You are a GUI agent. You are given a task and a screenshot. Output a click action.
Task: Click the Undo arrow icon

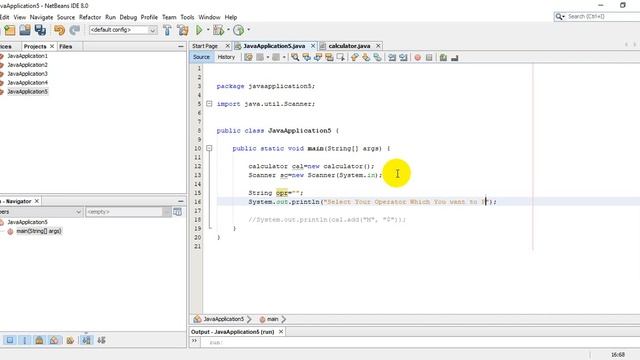[59, 30]
